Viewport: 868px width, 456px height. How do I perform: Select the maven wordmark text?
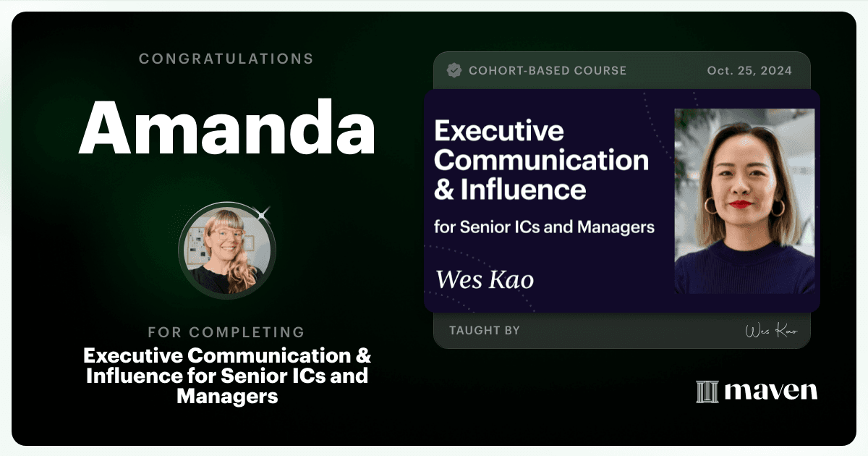click(771, 392)
